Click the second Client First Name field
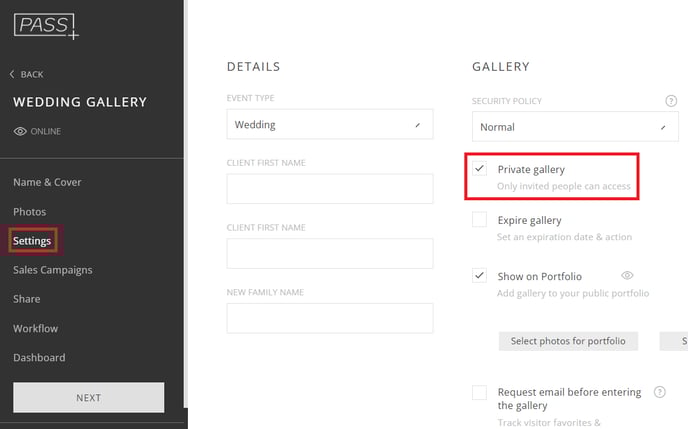The image size is (688, 429). point(330,254)
